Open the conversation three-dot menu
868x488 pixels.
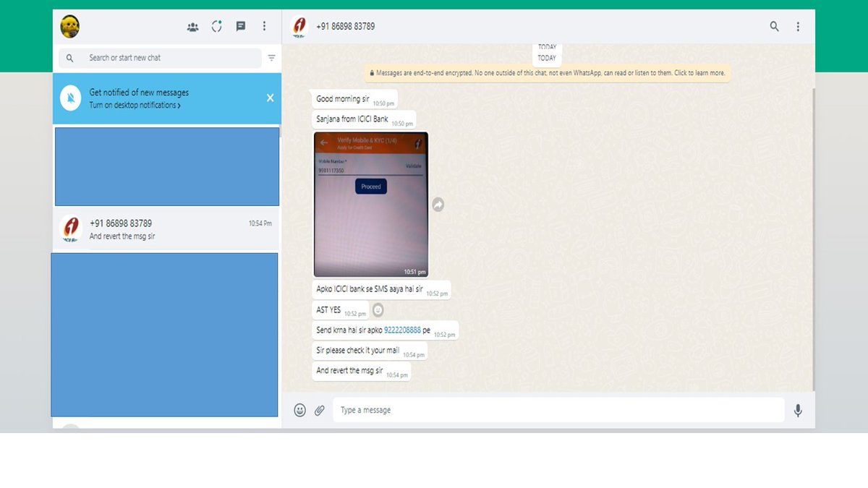pos(798,27)
